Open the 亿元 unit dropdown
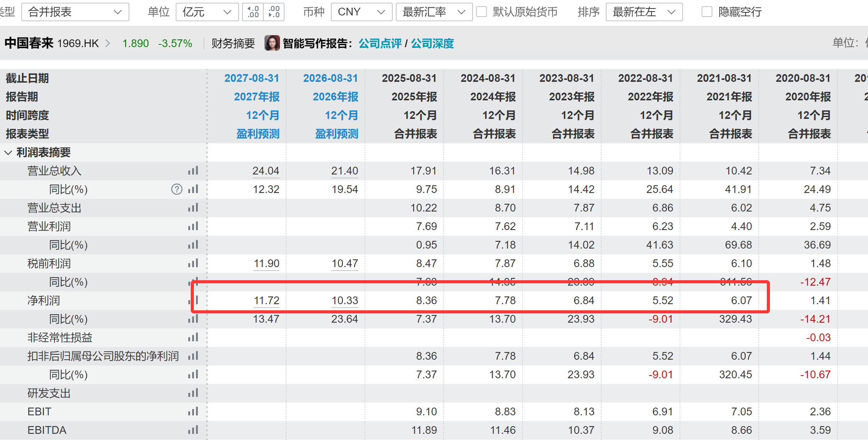This screenshot has width=868, height=440. (x=207, y=12)
